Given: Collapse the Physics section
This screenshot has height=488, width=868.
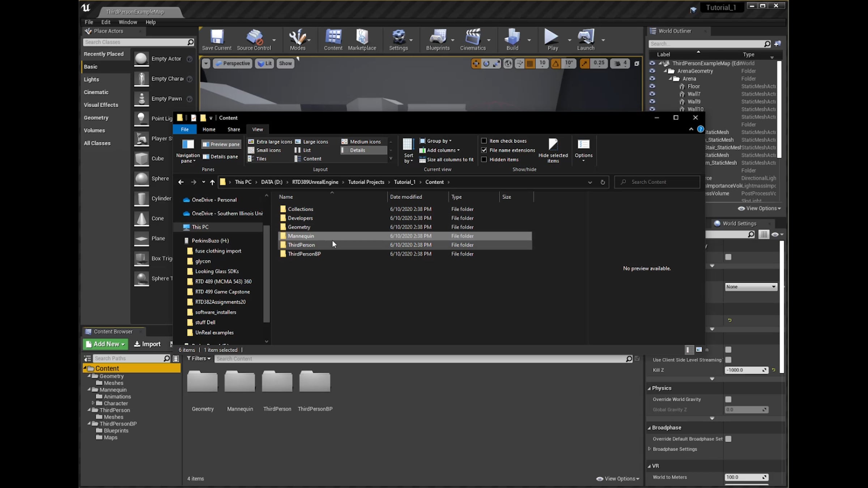Looking at the screenshot, I should pyautogui.click(x=649, y=388).
